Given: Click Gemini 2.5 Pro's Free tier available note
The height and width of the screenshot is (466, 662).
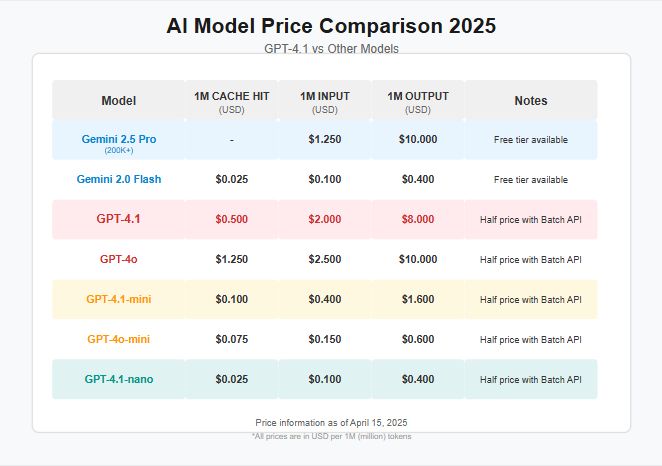Looking at the screenshot, I should (531, 140).
